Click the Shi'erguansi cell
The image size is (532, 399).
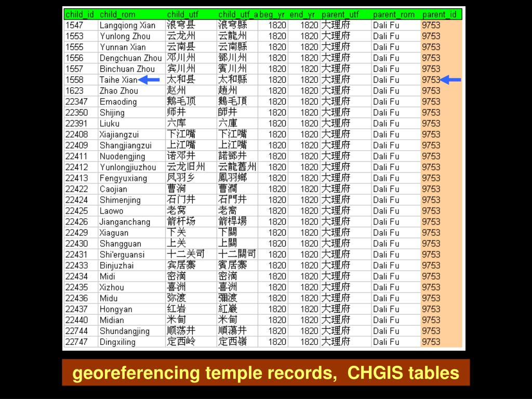pyautogui.click(x=131, y=255)
